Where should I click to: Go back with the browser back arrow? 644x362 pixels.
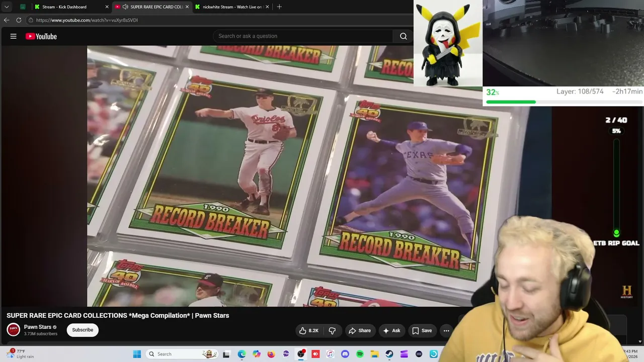coord(7,20)
